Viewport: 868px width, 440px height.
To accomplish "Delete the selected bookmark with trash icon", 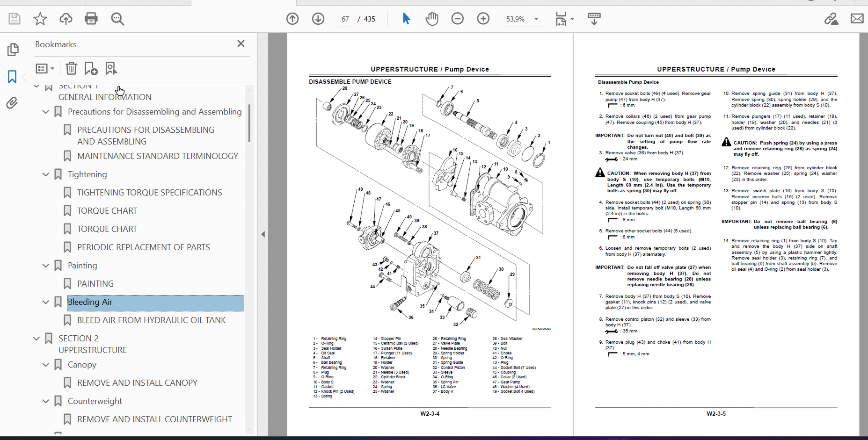I will pos(71,69).
